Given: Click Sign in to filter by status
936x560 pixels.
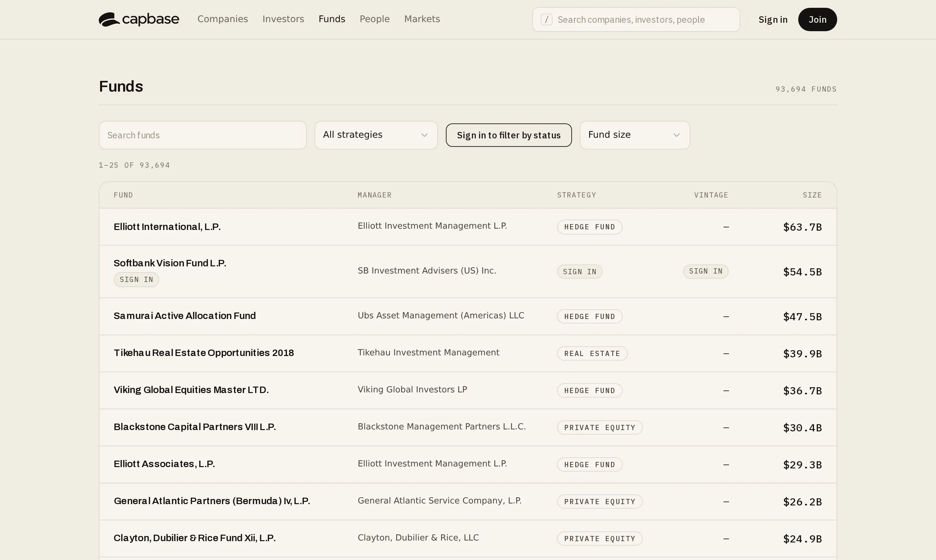Looking at the screenshot, I should coord(509,135).
